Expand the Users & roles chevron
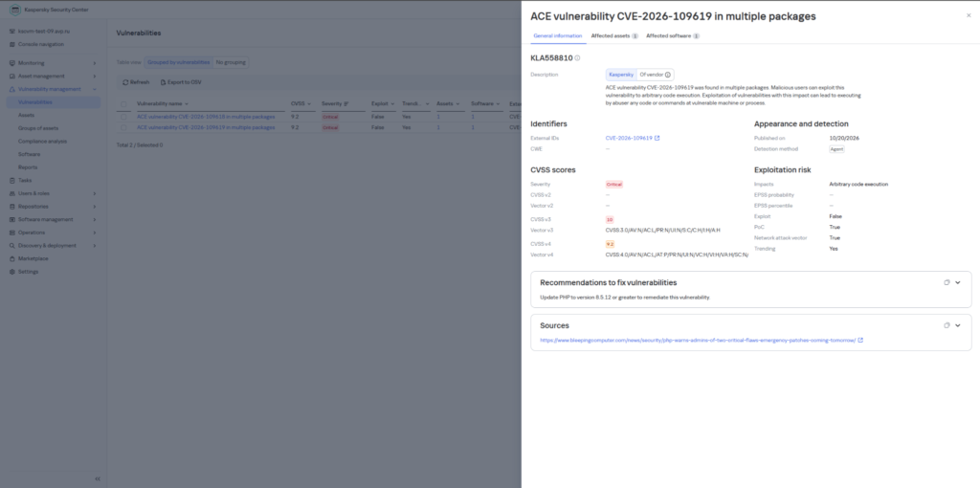The width and height of the screenshot is (980, 488). click(95, 193)
